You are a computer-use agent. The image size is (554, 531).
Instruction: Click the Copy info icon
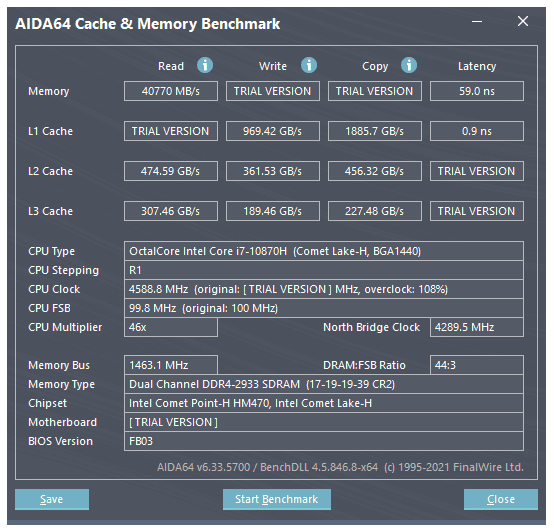click(409, 66)
